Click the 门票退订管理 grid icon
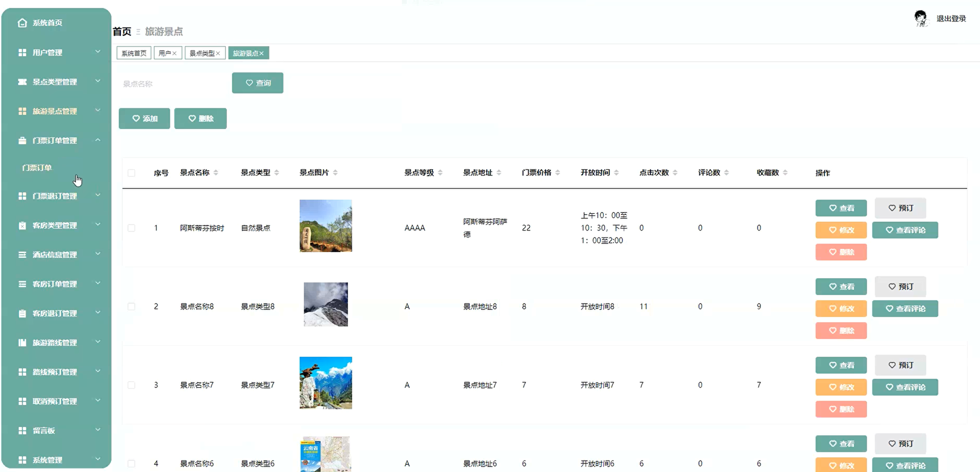The image size is (980, 472). pyautogui.click(x=22, y=196)
